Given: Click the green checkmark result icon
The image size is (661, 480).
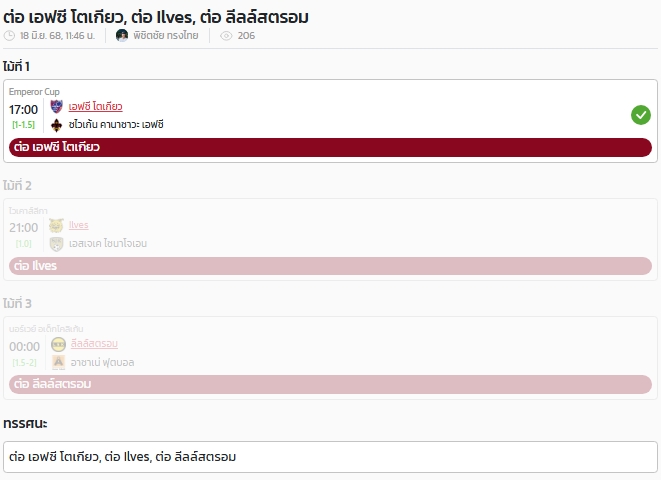Looking at the screenshot, I should pyautogui.click(x=641, y=115).
